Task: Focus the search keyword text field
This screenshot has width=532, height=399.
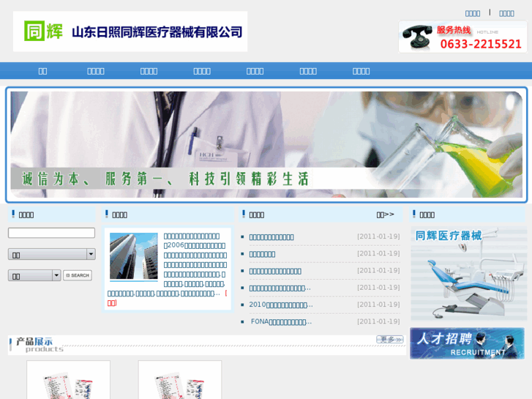Action: click(x=51, y=233)
